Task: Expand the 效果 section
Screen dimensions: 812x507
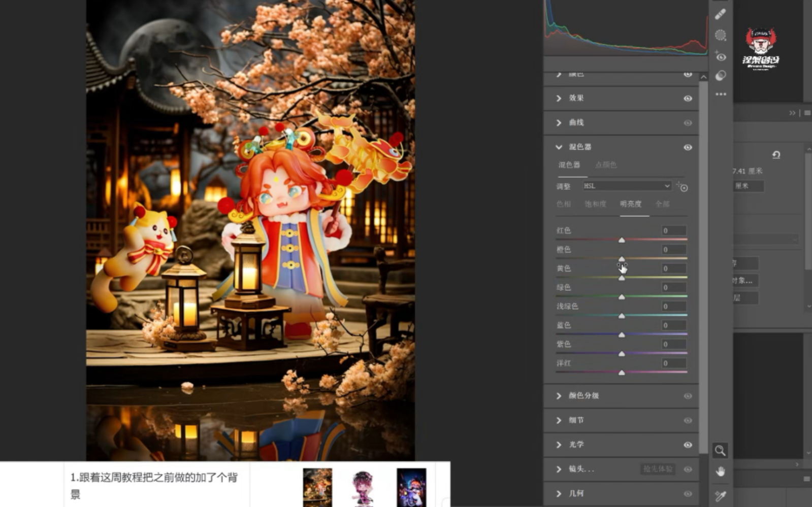Action: pyautogui.click(x=559, y=98)
